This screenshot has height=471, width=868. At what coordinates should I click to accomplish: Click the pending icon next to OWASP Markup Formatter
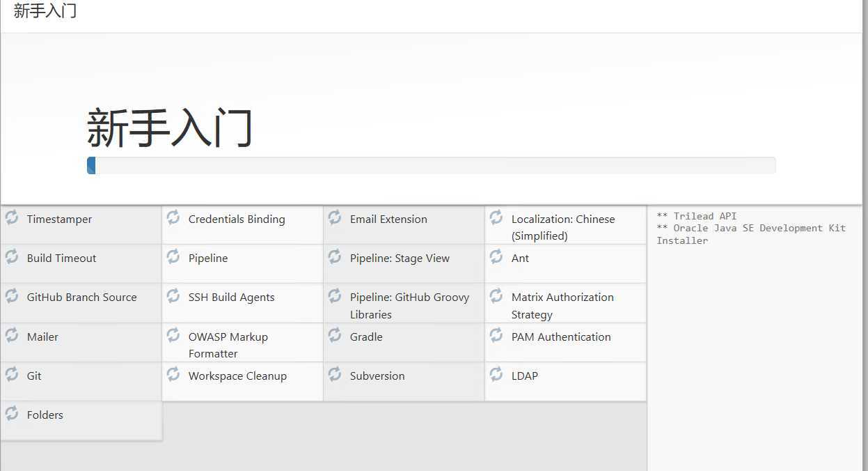173,336
